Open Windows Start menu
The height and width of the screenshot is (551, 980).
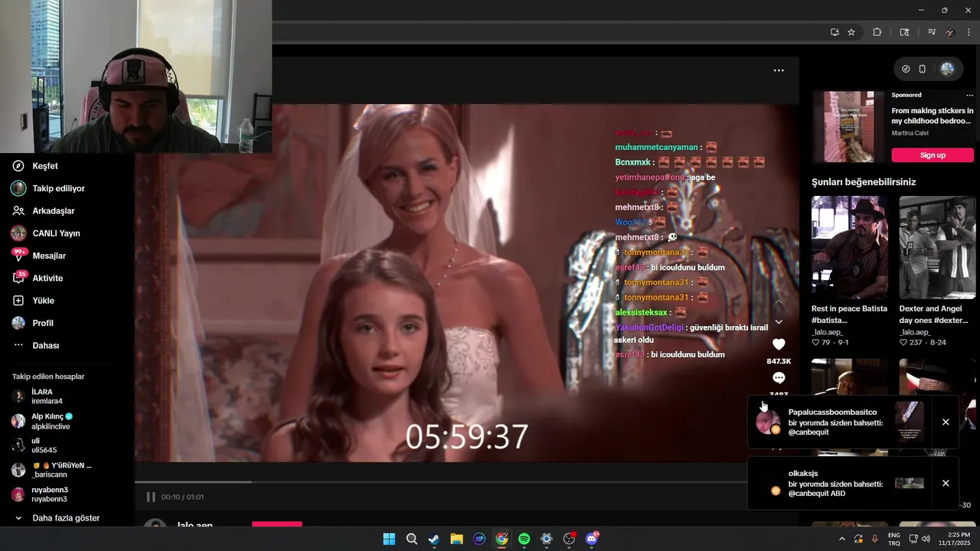(389, 539)
